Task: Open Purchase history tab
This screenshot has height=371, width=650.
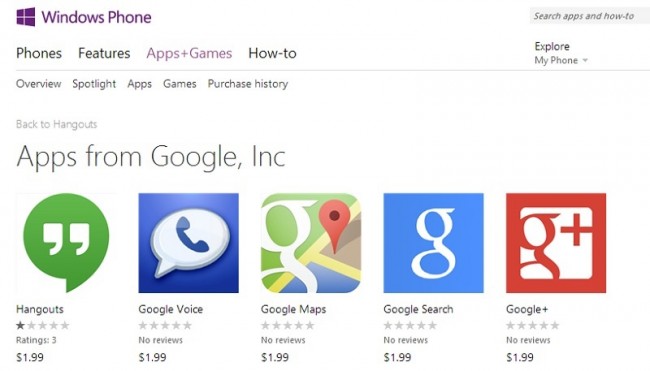Action: coord(248,84)
